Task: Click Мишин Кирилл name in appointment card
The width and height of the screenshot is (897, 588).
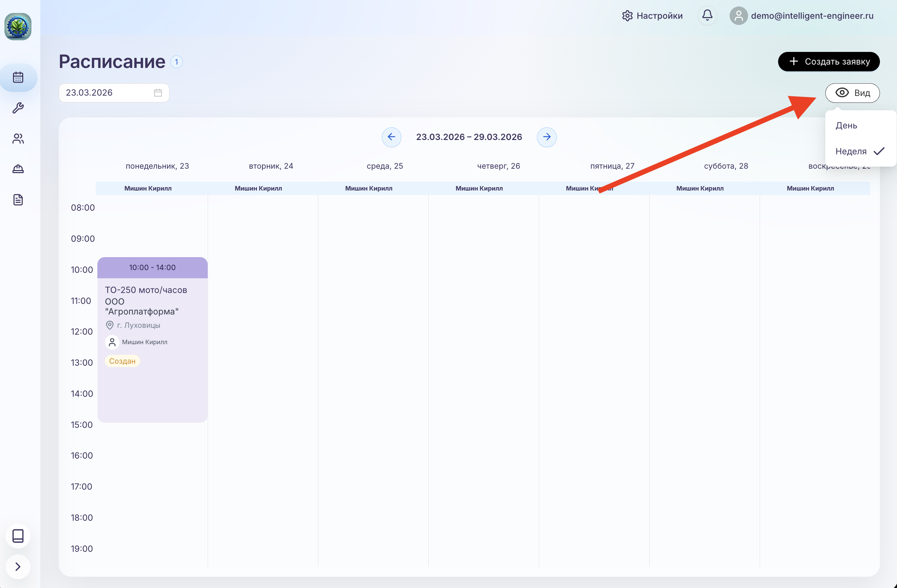Action: point(145,342)
